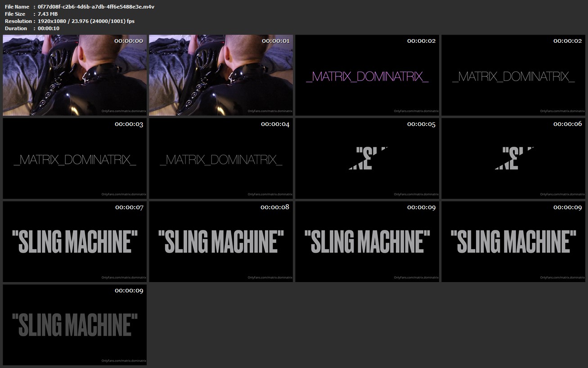Open the _MATRIX_DOMINATRIX_ frame at 00:00:03
Viewport: 588px width, 368px height.
coord(75,158)
